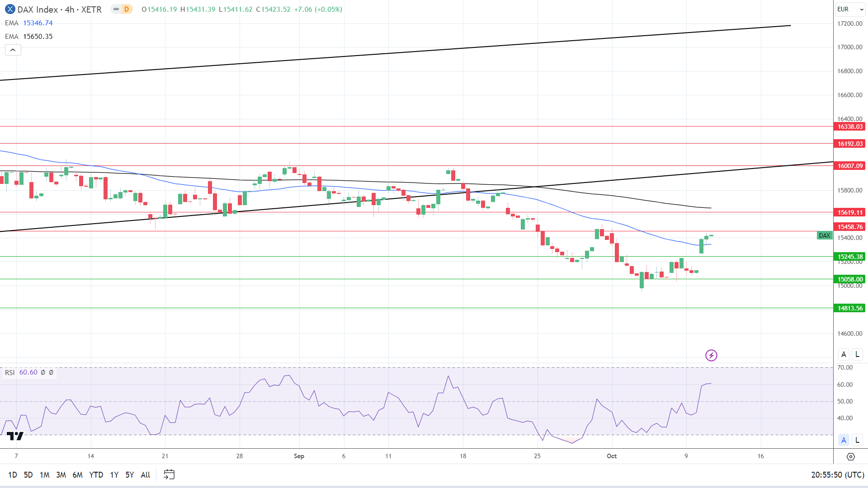Viewport: 868px width, 488px height.
Task: Click the 16192.03 price level label
Action: 850,144
